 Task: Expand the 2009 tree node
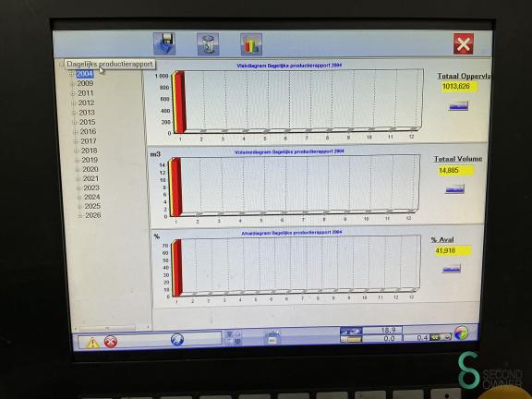(72, 84)
